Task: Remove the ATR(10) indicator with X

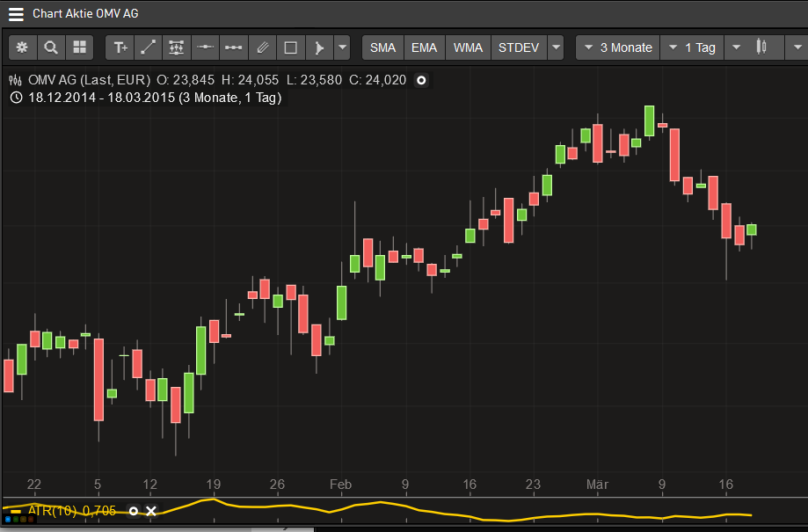Action: point(150,511)
